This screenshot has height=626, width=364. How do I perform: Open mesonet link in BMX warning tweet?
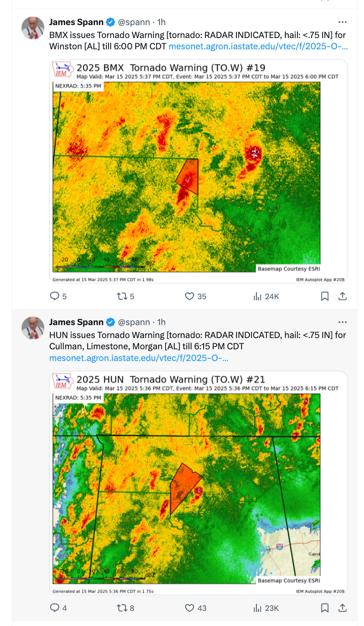pyautogui.click(x=258, y=46)
